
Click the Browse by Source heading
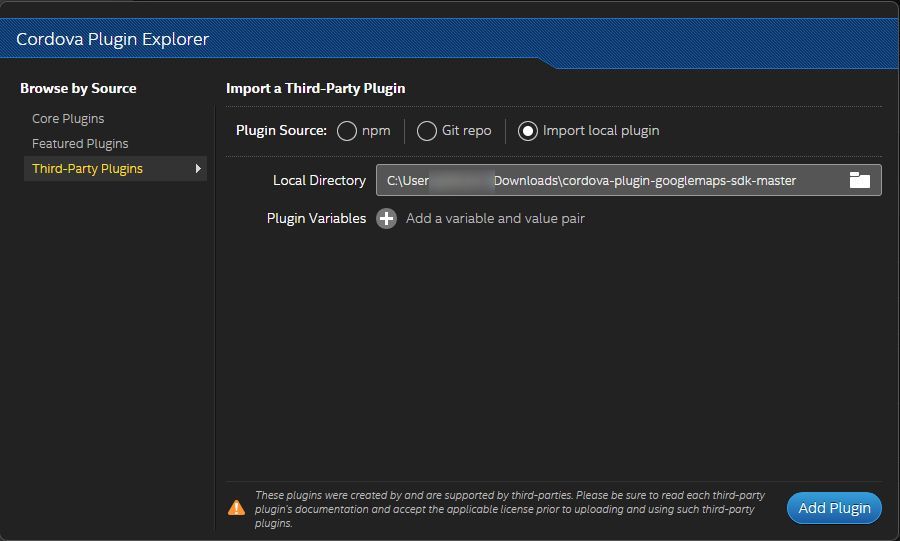tap(78, 88)
